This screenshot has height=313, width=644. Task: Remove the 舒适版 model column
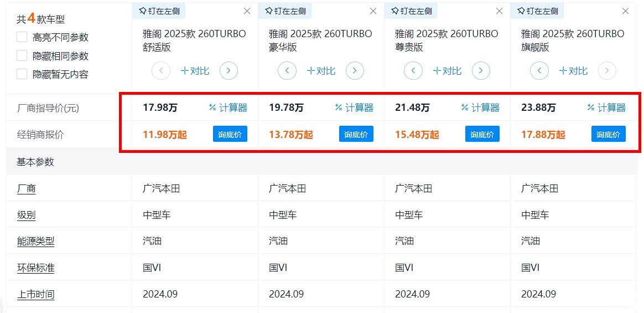247,11
